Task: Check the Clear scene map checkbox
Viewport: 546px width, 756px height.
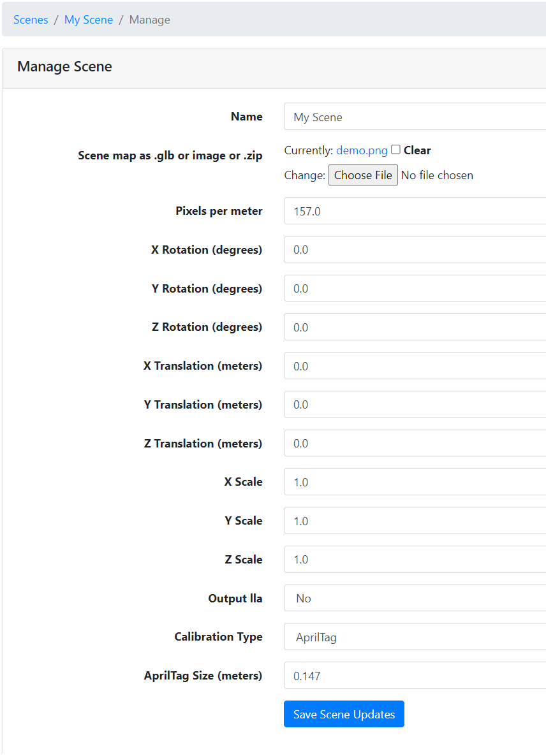Action: pos(395,150)
